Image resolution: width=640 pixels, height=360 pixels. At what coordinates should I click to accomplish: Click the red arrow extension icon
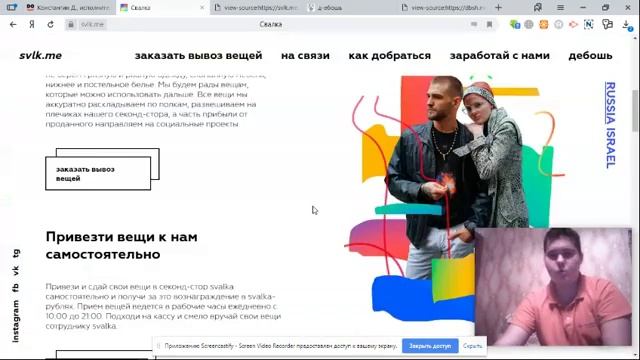coord(573,24)
